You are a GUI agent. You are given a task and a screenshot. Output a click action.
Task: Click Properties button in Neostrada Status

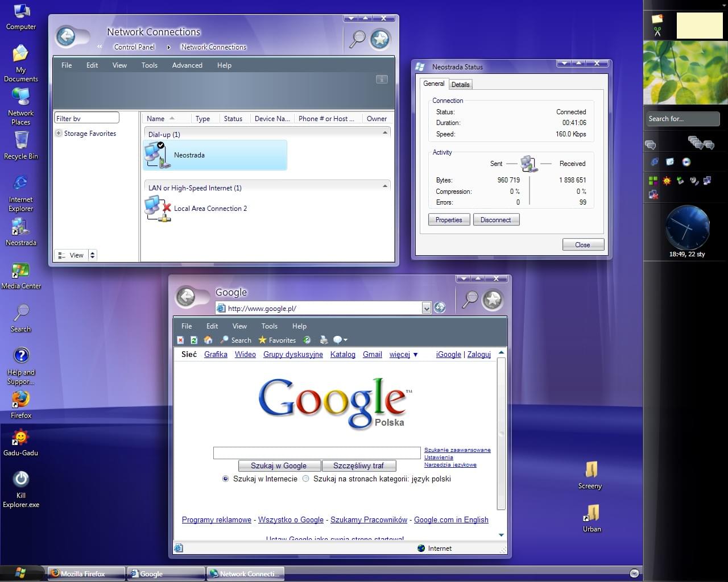(449, 220)
